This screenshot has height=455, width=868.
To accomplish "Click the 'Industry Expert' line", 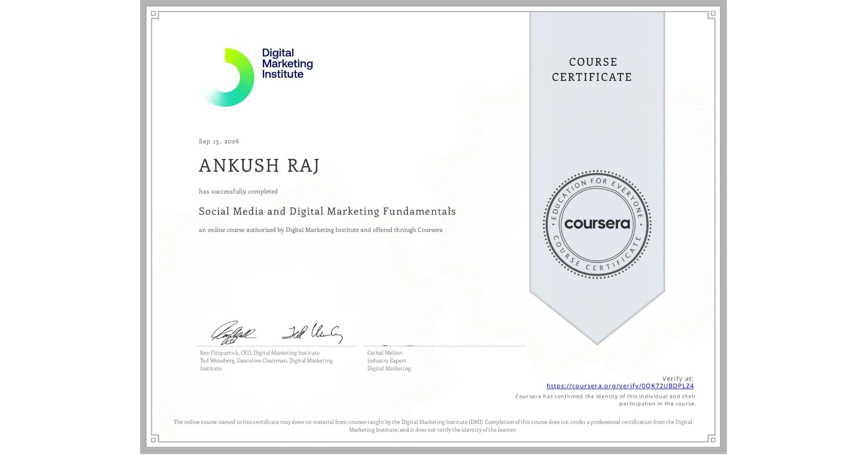I will [386, 360].
